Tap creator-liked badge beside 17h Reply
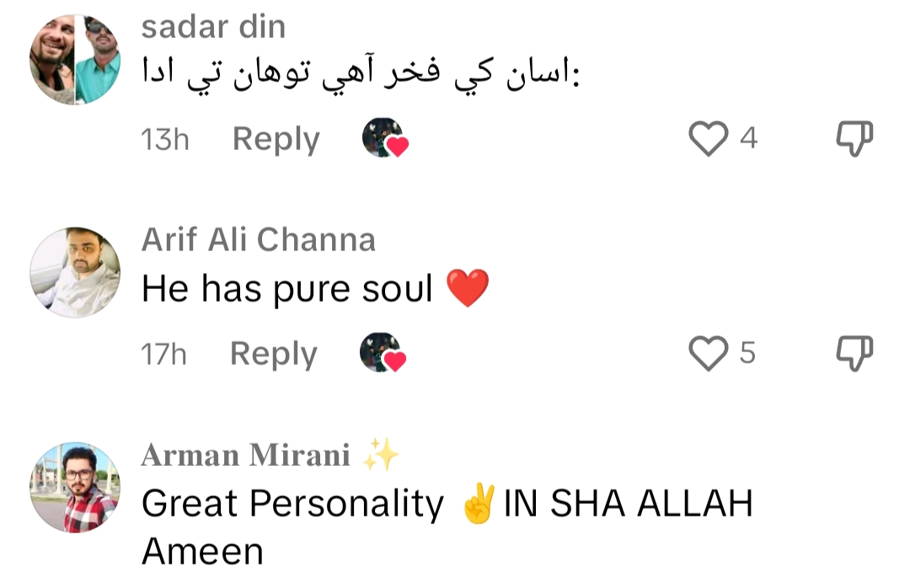 pos(383,354)
